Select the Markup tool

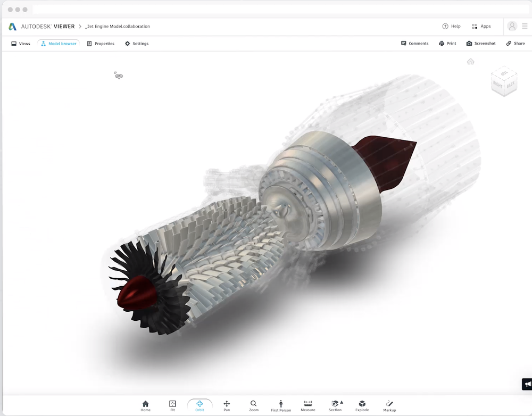(389, 405)
